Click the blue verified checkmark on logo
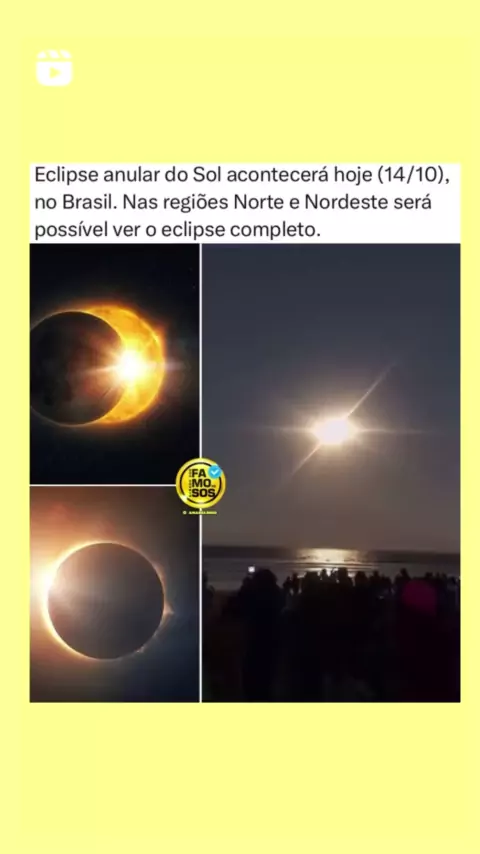This screenshot has height=854, width=480. point(215,472)
